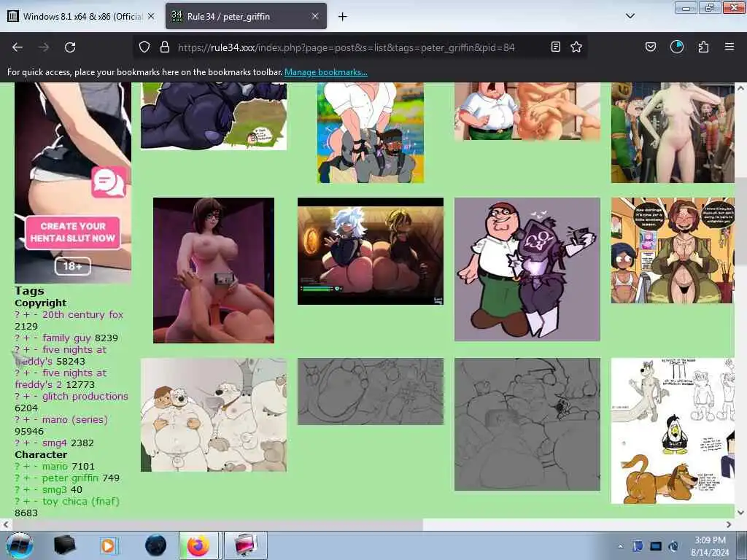Open the smg3 character tag link
The height and width of the screenshot is (560, 747).
(x=55, y=489)
